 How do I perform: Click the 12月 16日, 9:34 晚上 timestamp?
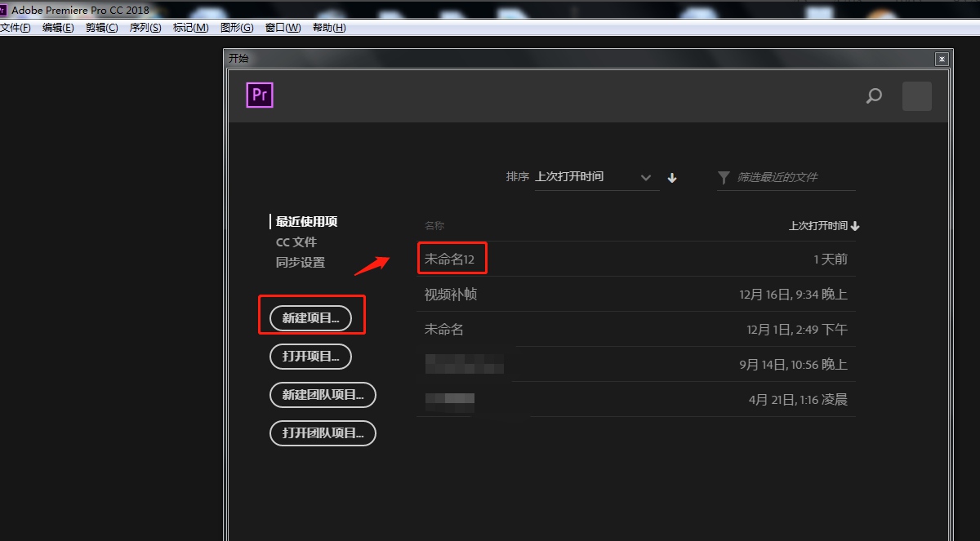point(794,295)
